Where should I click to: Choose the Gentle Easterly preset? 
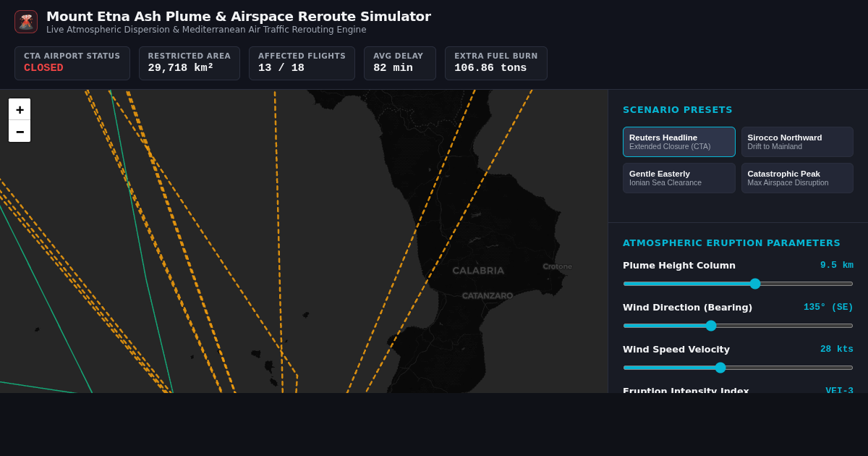click(679, 178)
